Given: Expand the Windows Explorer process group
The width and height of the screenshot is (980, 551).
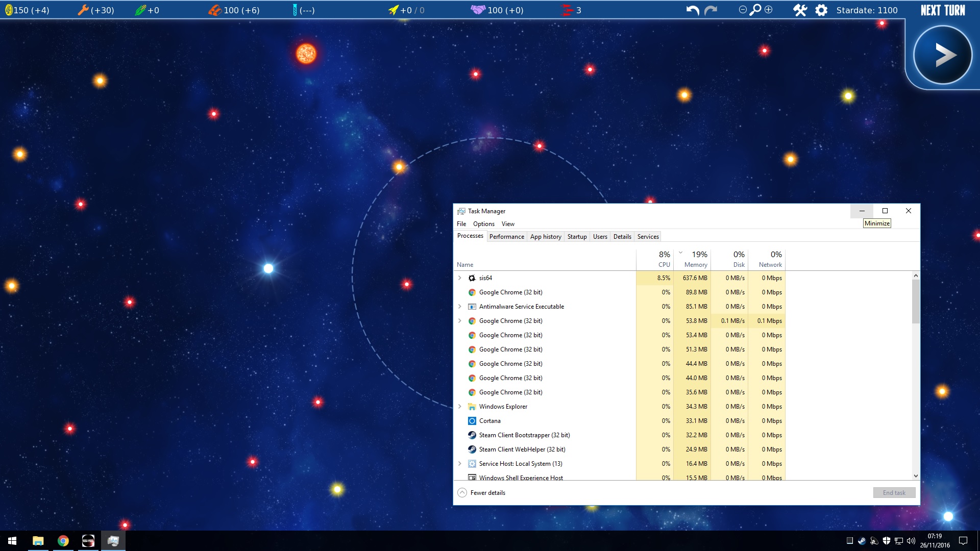Looking at the screenshot, I should (x=460, y=407).
